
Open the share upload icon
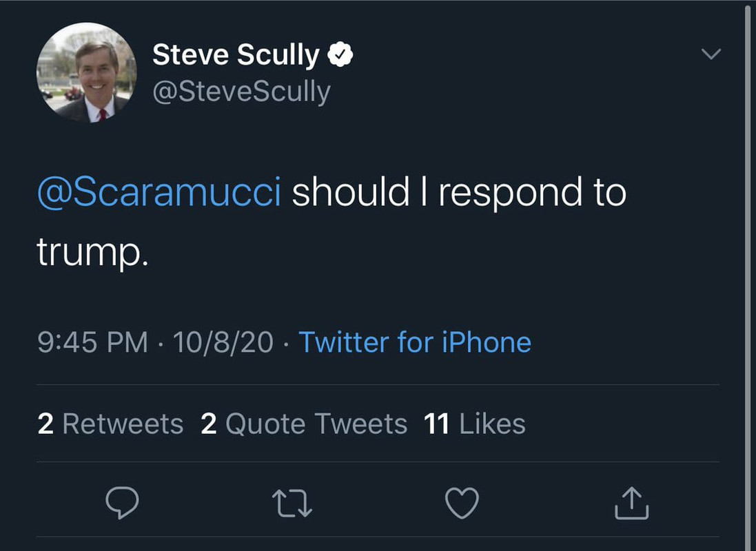(631, 503)
